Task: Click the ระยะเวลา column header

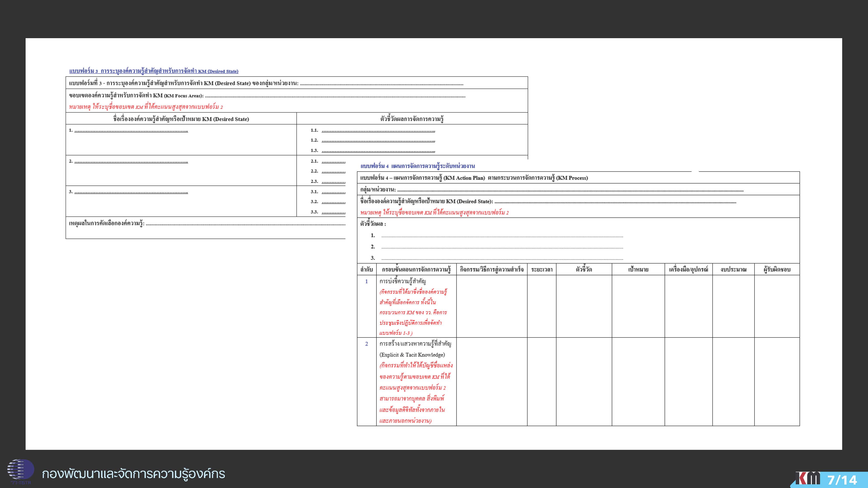Action: pyautogui.click(x=541, y=269)
